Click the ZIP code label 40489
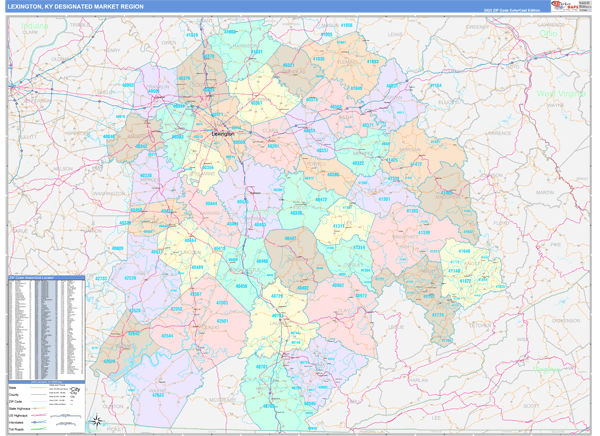 point(197,267)
